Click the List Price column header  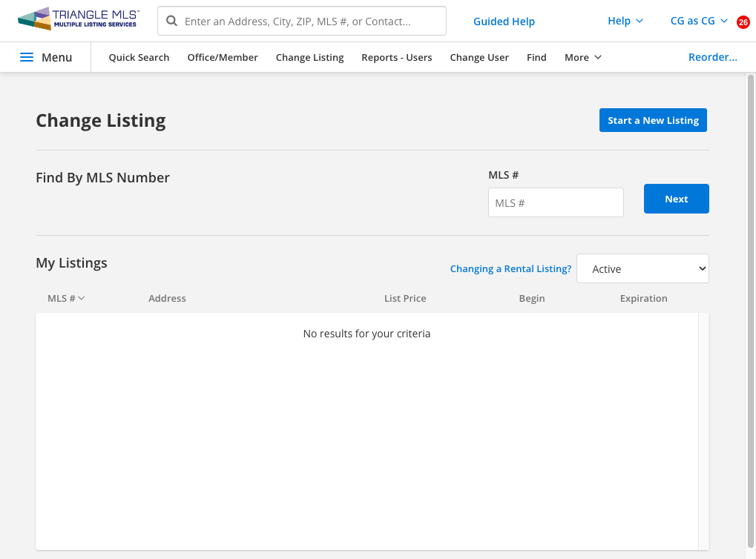tap(405, 298)
